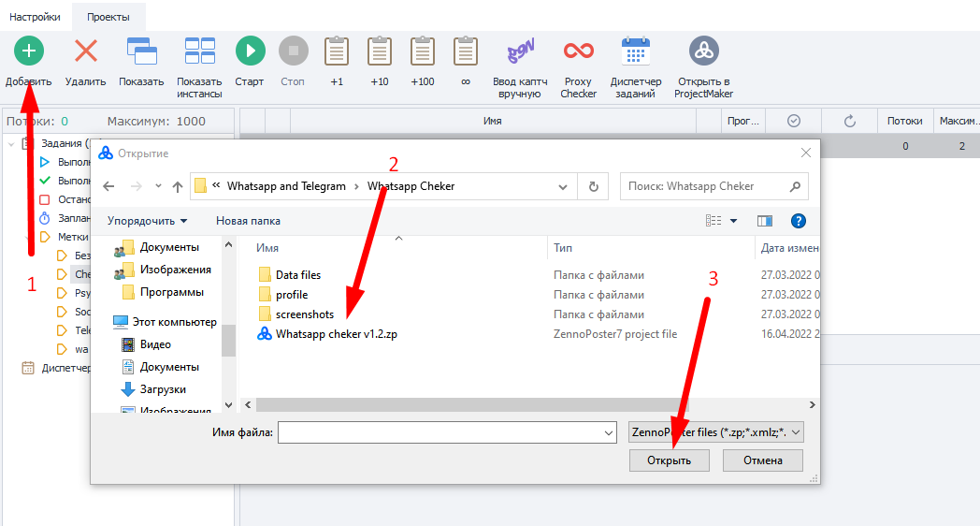
Task: Click Потоки column header in main table
Action: click(x=905, y=122)
